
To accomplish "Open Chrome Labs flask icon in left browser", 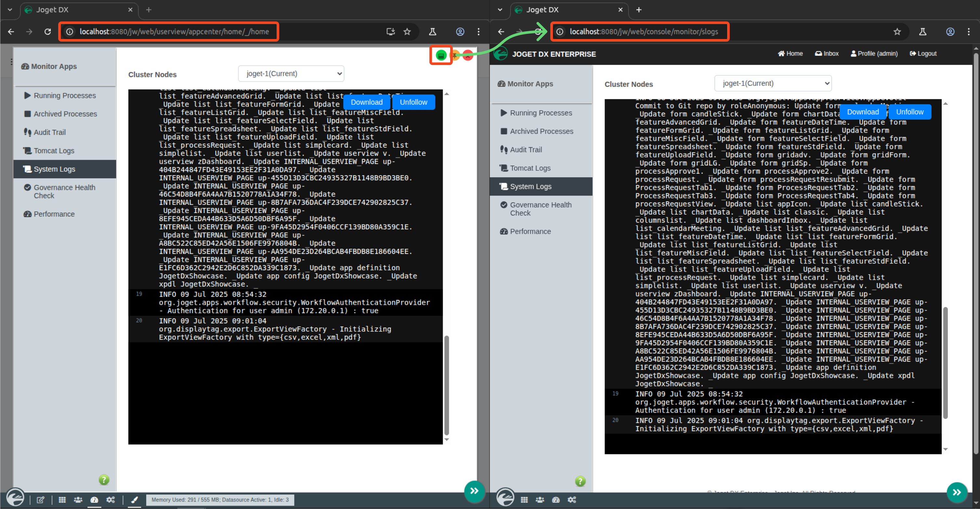I will (433, 32).
